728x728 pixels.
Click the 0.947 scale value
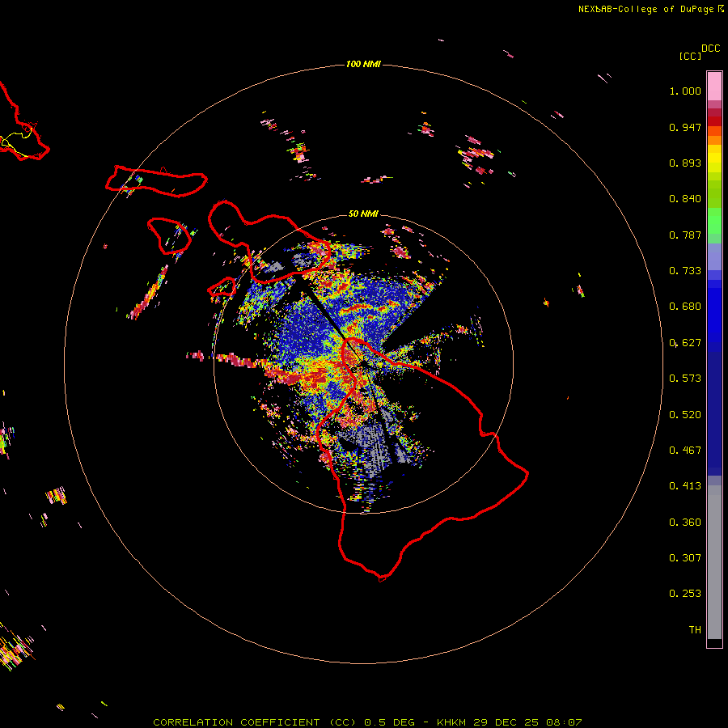point(685,127)
